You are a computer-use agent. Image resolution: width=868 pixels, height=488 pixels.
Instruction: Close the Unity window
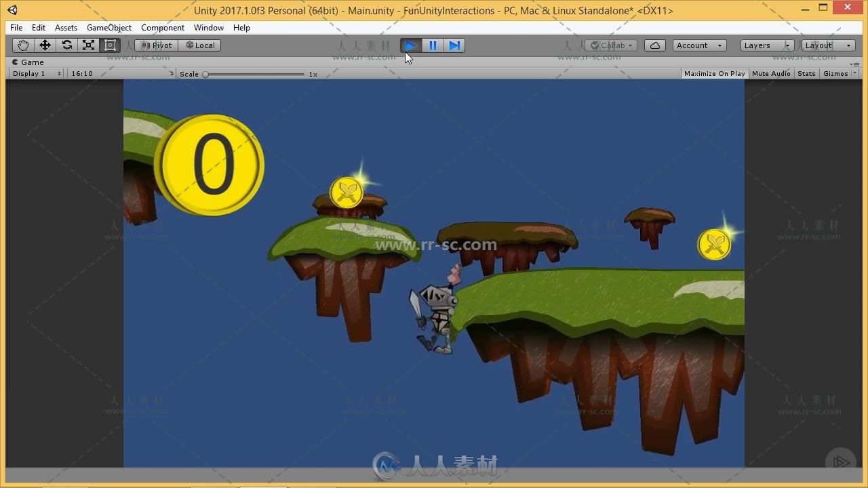pyautogui.click(x=848, y=8)
